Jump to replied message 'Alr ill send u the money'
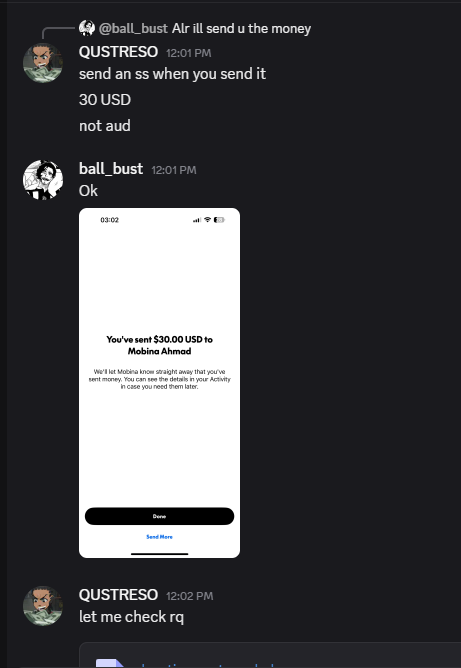Image resolution: width=461 pixels, height=668 pixels. click(242, 29)
